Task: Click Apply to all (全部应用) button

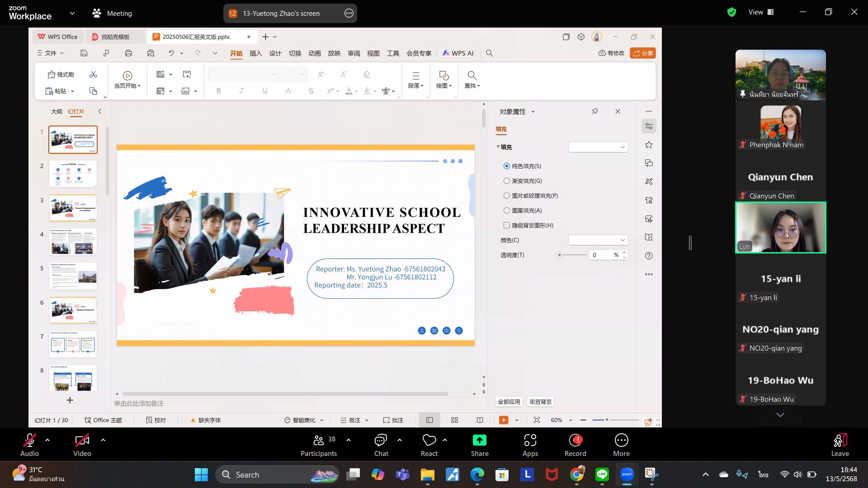Action: coord(509,402)
